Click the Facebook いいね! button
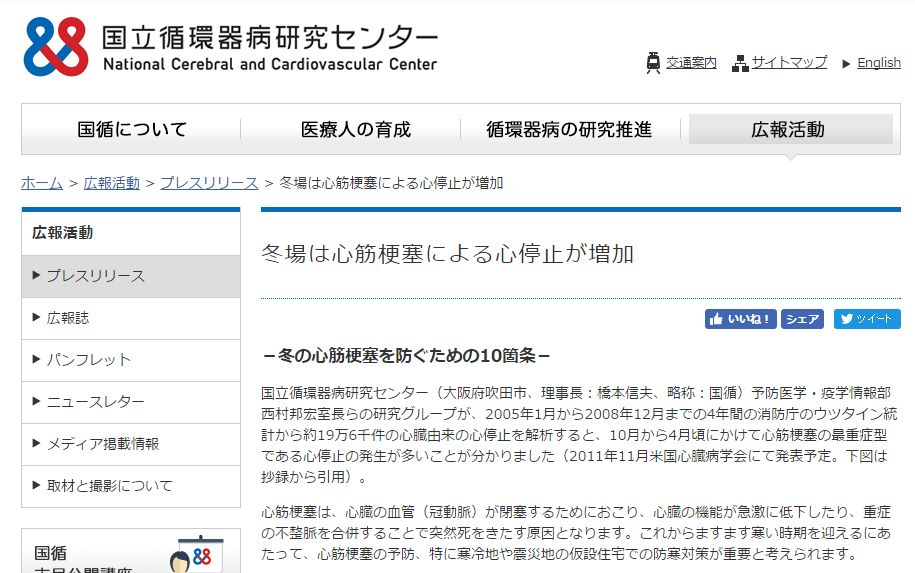 (x=741, y=319)
